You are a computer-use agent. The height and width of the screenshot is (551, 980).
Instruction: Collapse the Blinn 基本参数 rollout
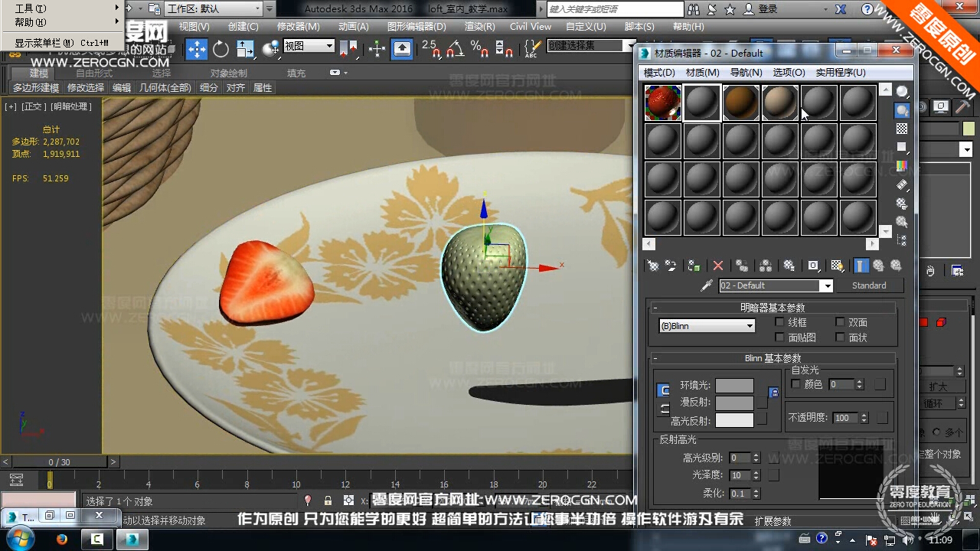point(772,358)
